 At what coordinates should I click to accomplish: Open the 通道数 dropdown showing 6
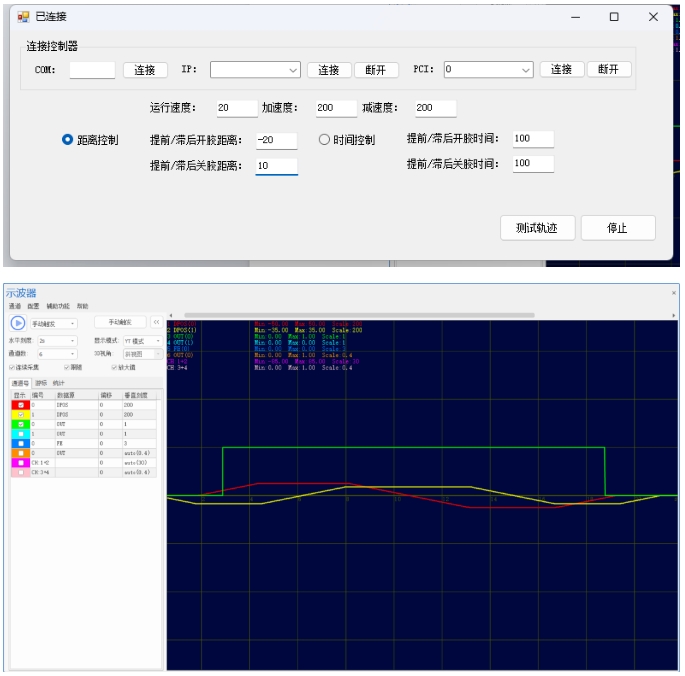(x=57, y=354)
